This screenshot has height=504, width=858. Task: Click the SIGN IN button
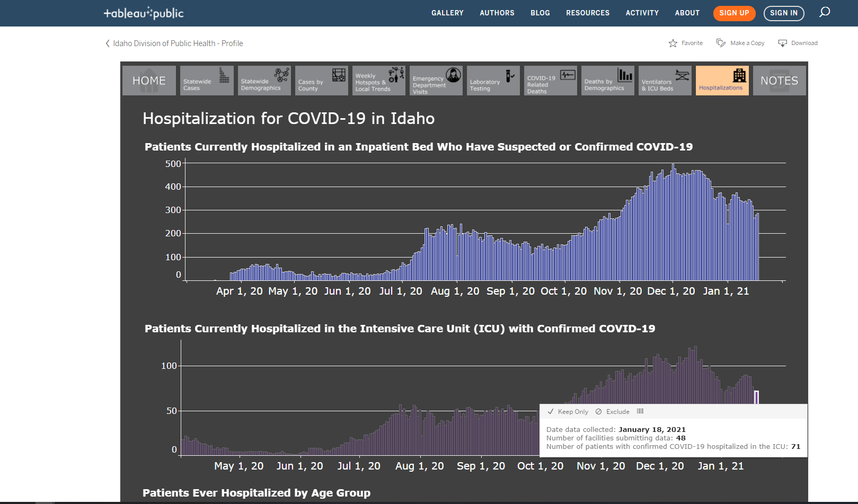[x=784, y=13]
